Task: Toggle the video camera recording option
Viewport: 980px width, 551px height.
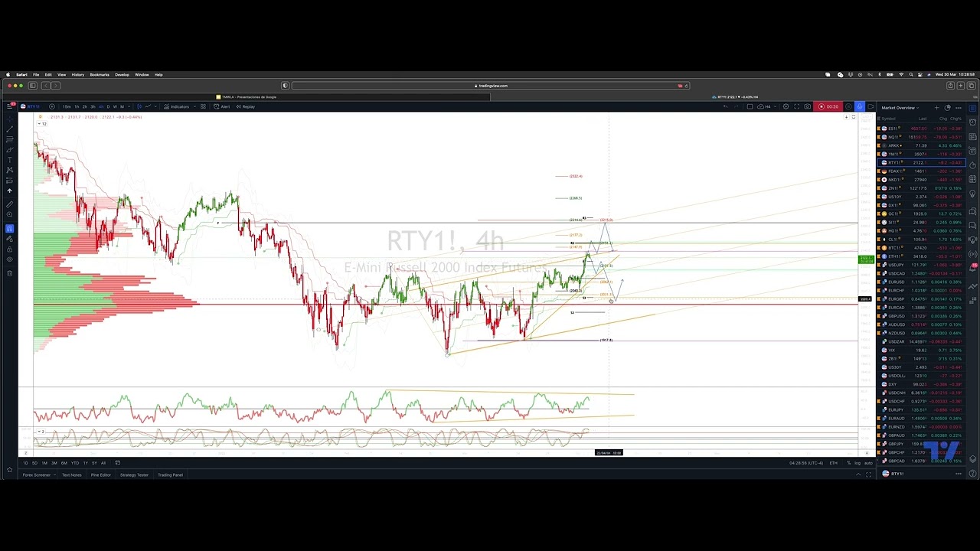Action: click(871, 106)
